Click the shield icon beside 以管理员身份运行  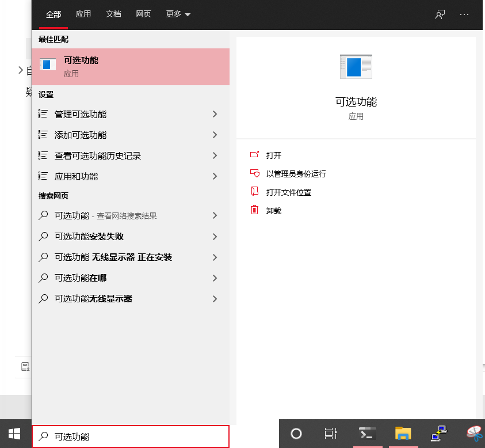point(254,173)
